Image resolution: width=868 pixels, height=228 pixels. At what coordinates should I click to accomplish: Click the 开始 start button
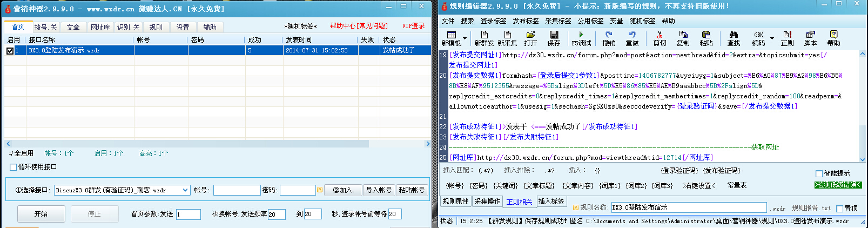[41, 214]
